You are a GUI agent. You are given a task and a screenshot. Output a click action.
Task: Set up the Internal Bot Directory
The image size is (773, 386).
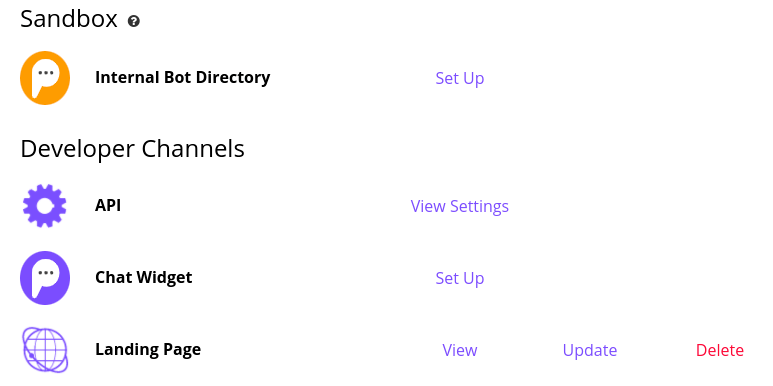[459, 78]
